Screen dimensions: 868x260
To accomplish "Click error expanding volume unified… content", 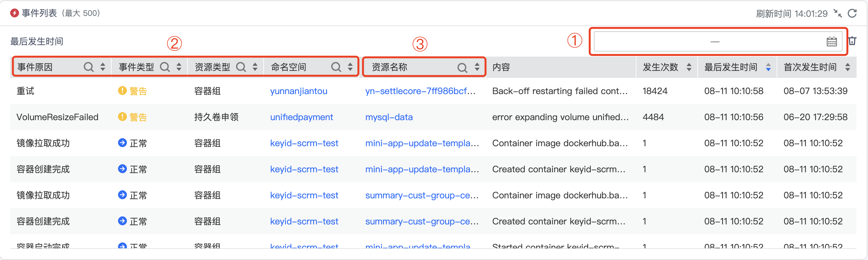I will [560, 117].
